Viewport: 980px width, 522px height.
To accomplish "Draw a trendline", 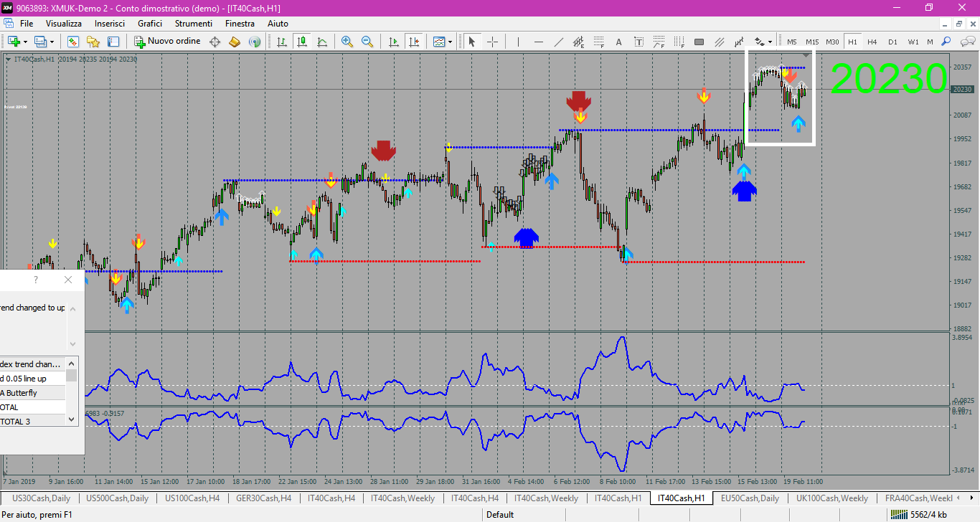I will tap(558, 42).
